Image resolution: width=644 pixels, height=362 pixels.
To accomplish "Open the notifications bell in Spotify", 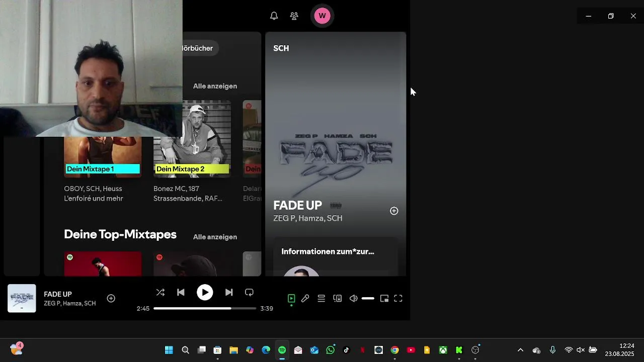I will [274, 16].
